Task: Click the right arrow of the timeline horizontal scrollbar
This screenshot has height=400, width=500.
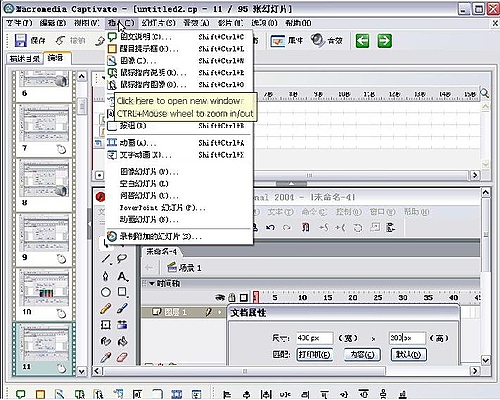Action: (x=475, y=175)
